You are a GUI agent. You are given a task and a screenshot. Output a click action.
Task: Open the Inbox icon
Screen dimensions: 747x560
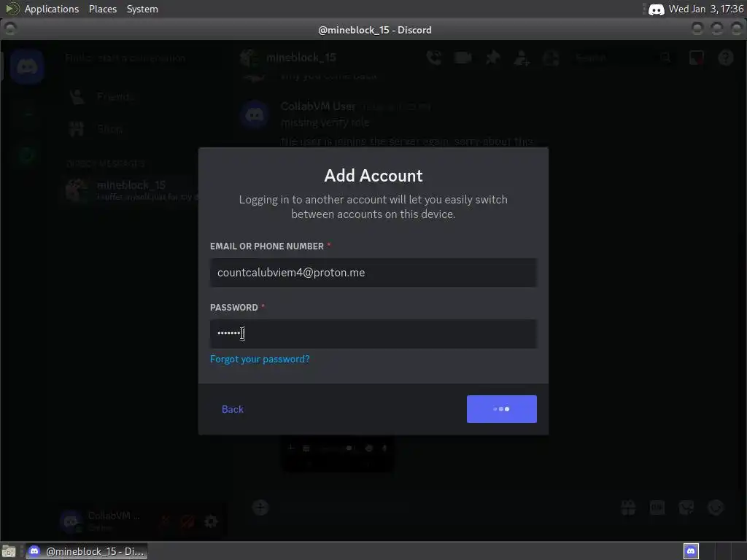(x=697, y=58)
